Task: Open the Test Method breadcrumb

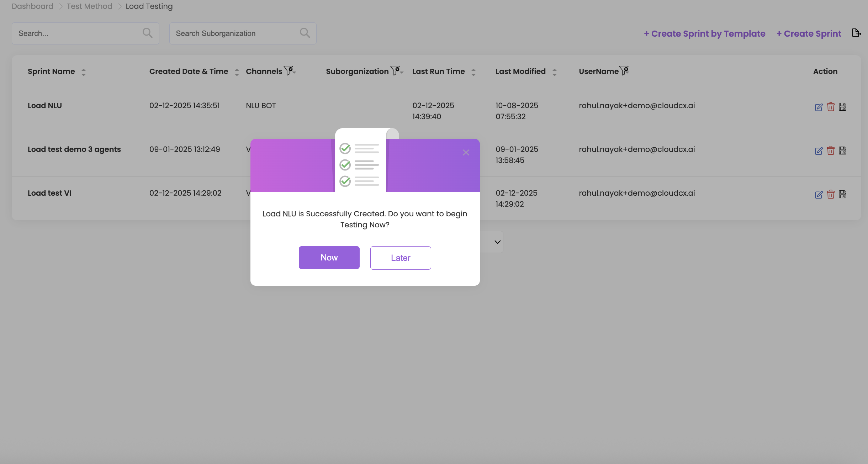Action: coord(89,6)
